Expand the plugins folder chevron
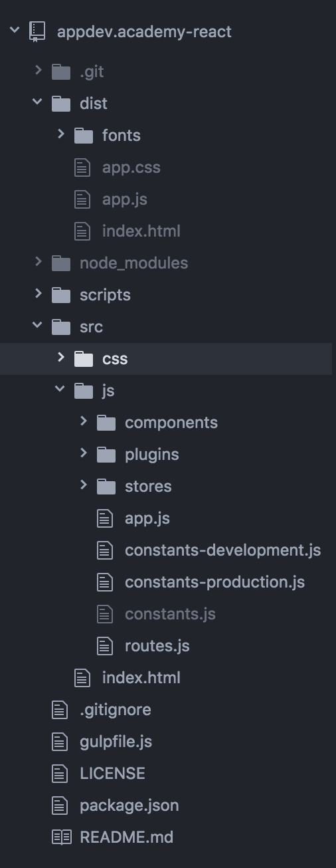 point(84,453)
